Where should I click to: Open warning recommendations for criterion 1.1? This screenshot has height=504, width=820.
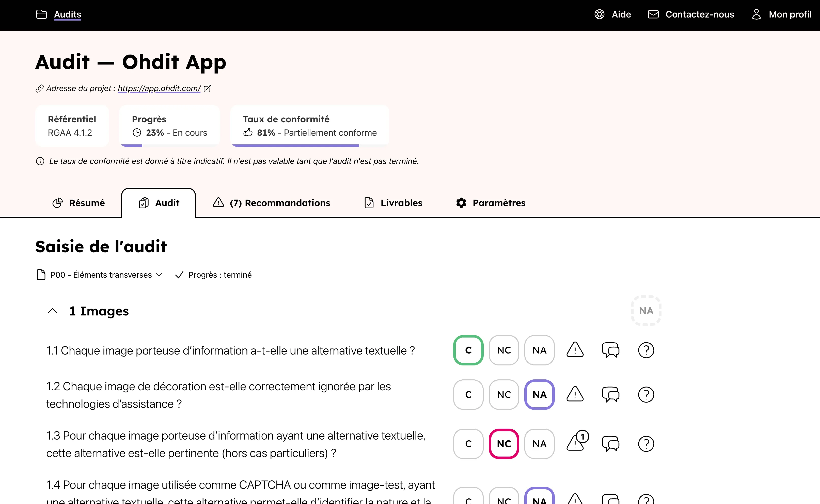575,350
